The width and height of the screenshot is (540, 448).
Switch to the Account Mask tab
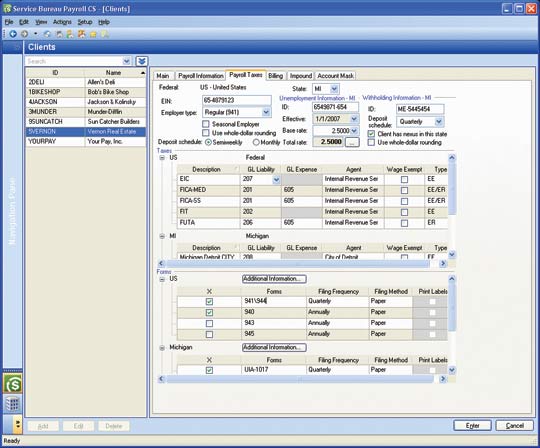tap(335, 76)
